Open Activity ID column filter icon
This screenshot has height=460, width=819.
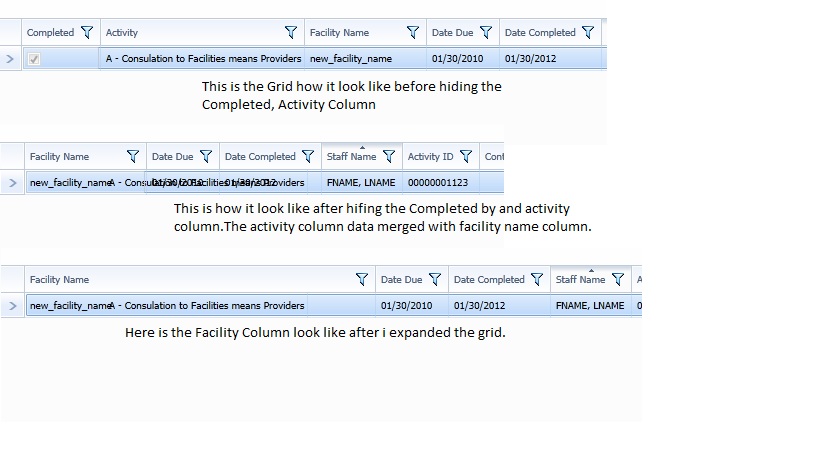466,157
